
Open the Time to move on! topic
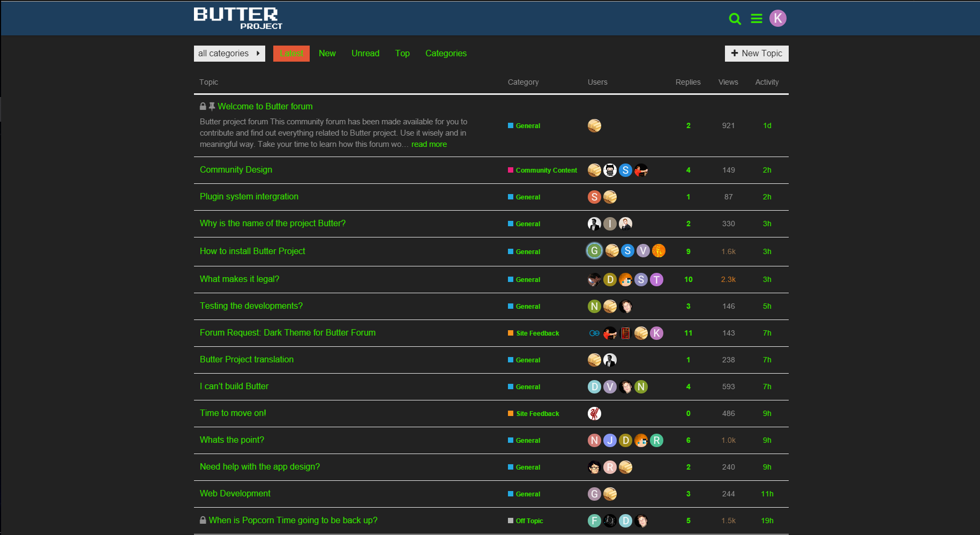[x=233, y=413]
